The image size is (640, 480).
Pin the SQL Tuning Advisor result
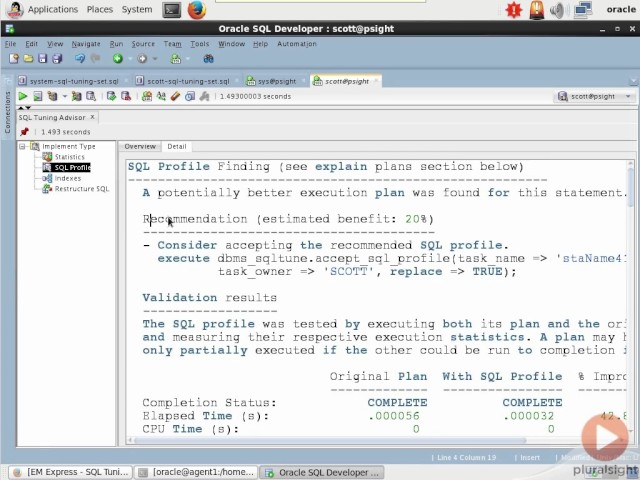pos(24,132)
